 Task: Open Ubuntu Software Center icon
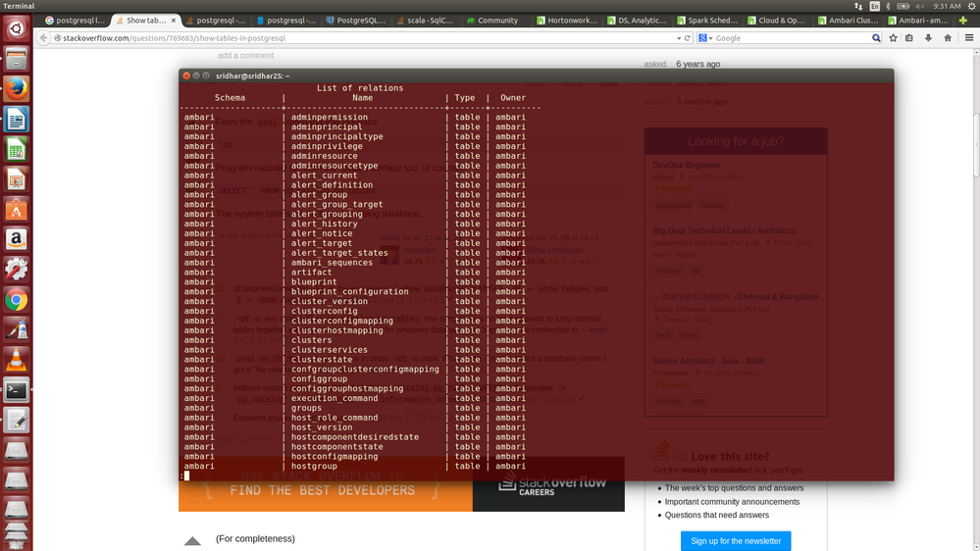(17, 209)
